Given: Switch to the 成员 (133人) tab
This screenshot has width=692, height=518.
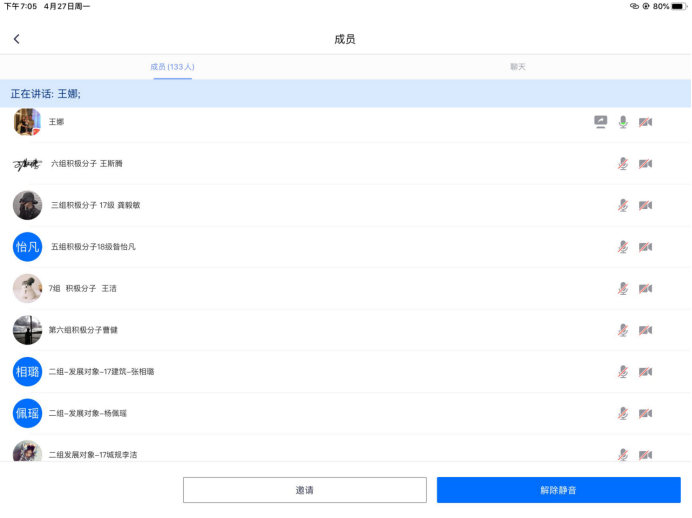Looking at the screenshot, I should click(172, 67).
